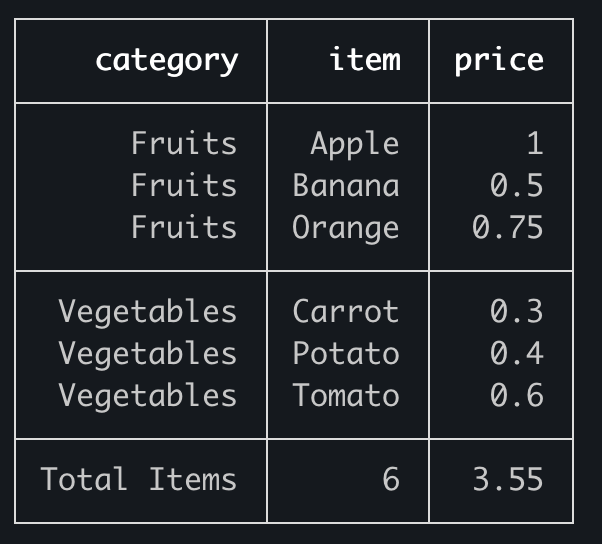Click the Potato price 0.4

[x=516, y=354]
